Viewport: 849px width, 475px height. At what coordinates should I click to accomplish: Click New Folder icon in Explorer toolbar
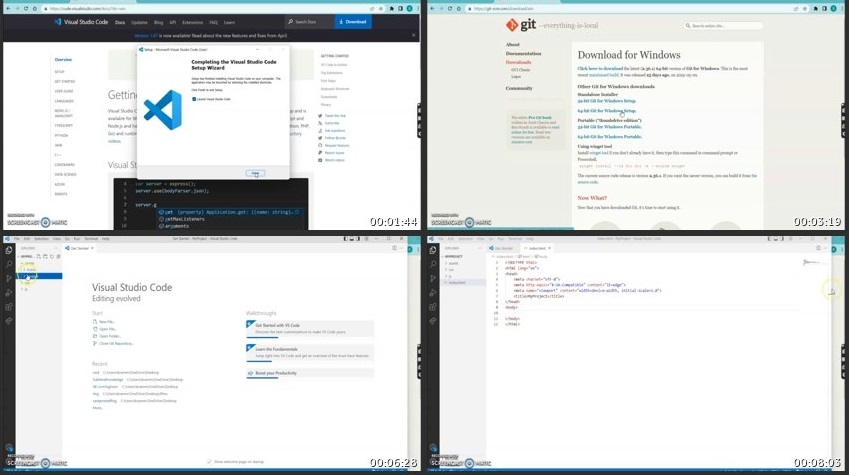pyautogui.click(x=45, y=256)
